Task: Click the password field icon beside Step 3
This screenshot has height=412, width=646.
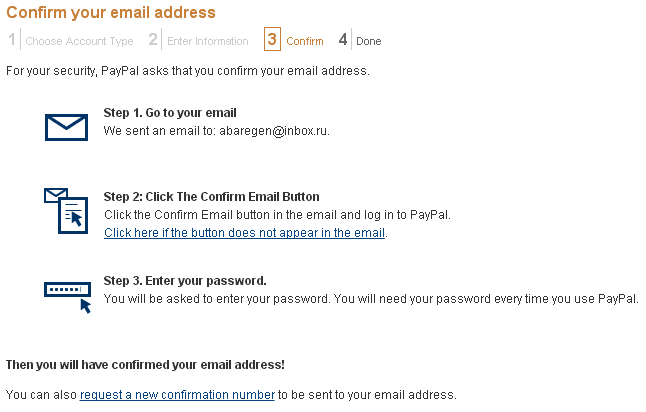Action: click(68, 295)
